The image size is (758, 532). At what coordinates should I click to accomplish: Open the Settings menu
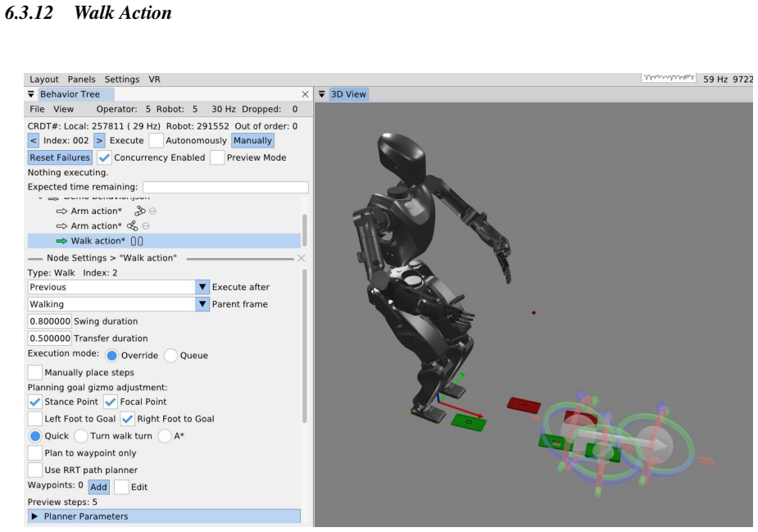122,80
